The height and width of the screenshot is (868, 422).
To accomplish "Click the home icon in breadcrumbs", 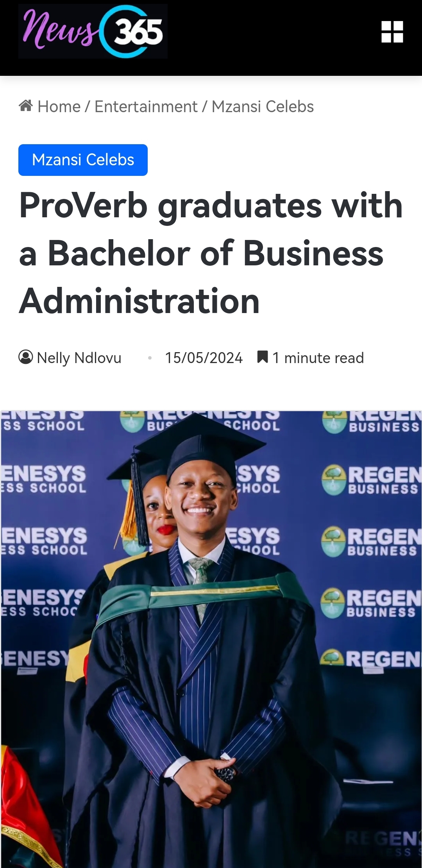I will pyautogui.click(x=26, y=106).
